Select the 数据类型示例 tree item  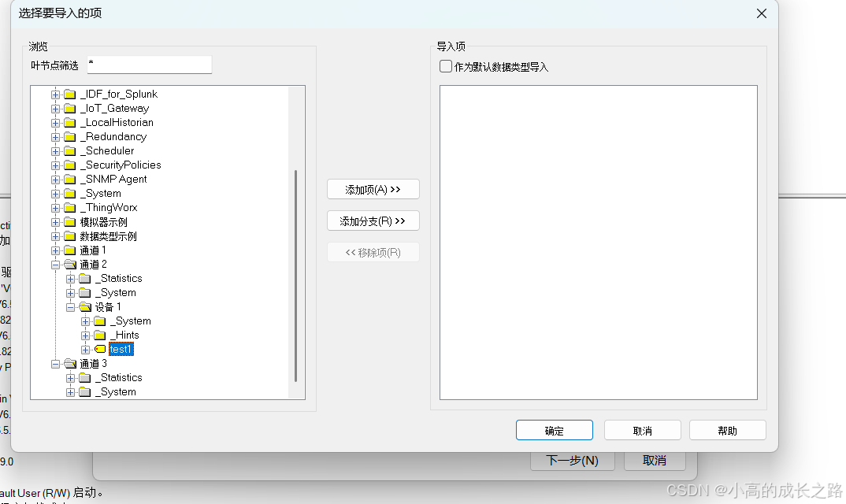pos(109,236)
